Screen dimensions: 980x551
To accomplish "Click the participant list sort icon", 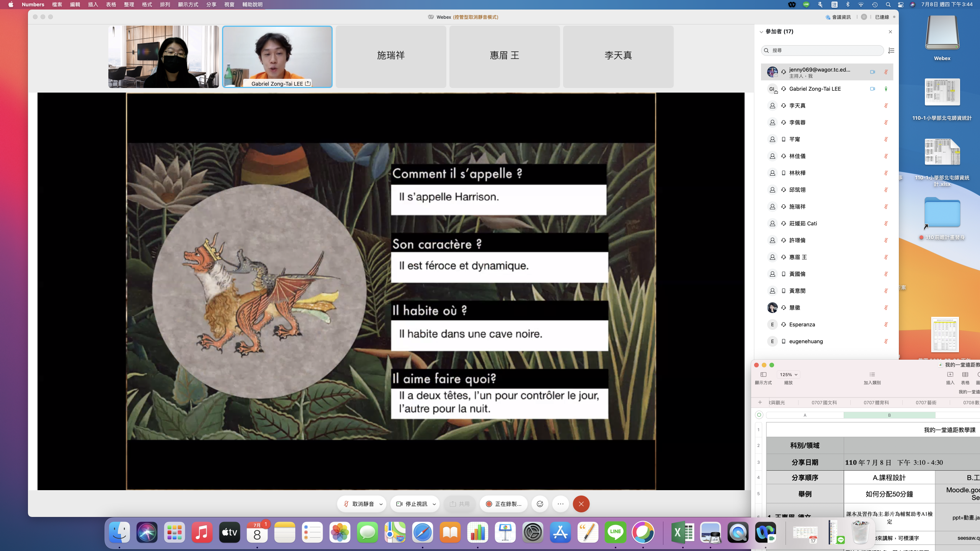I will 891,51.
